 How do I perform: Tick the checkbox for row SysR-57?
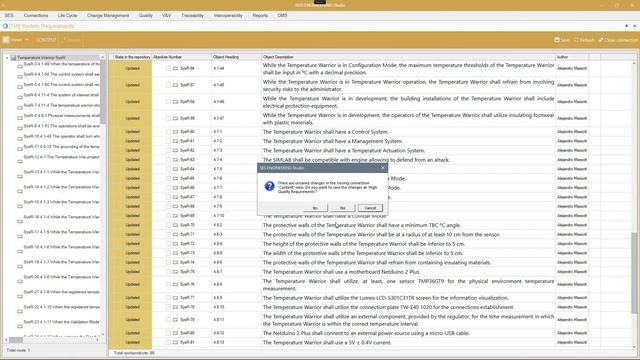point(168,85)
